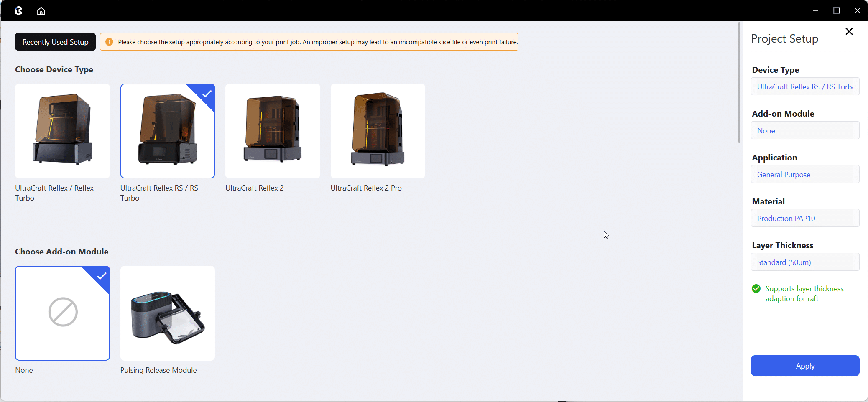This screenshot has height=402, width=868.
Task: Open the Add-on Module field showing None
Action: click(805, 130)
